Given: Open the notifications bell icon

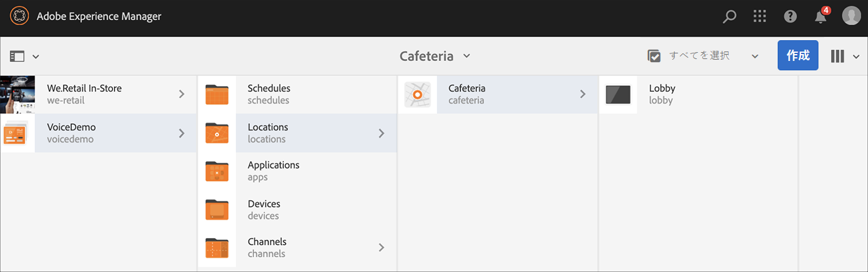Looking at the screenshot, I should coord(821,17).
